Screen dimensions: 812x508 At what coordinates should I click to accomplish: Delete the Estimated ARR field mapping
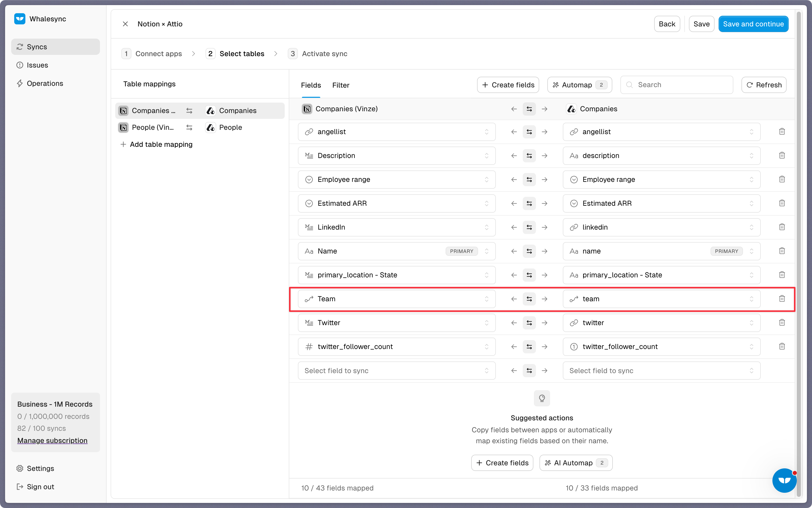782,203
